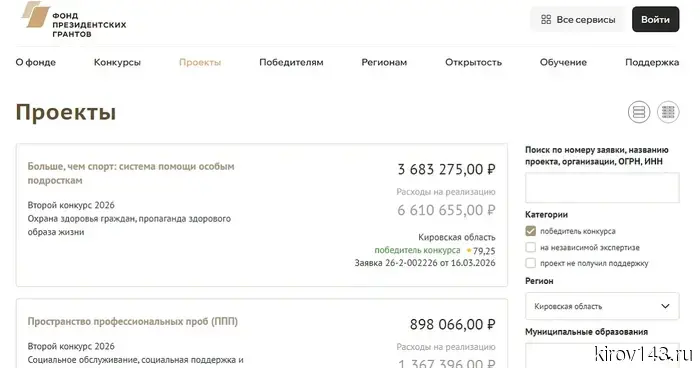Click Охрана здоровья граждан direction text
The width and height of the screenshot is (700, 368).
pyautogui.click(x=129, y=226)
